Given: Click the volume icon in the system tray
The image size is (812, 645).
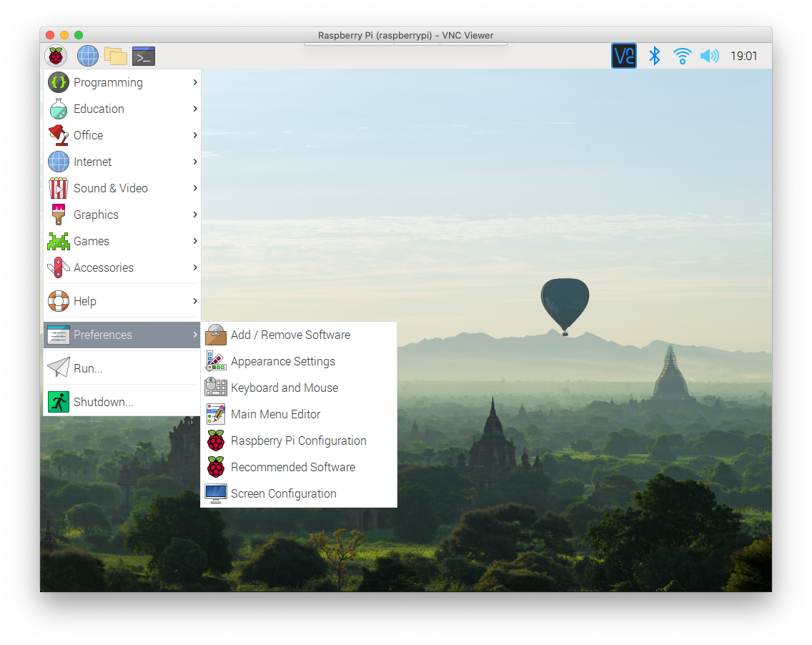Looking at the screenshot, I should 709,56.
